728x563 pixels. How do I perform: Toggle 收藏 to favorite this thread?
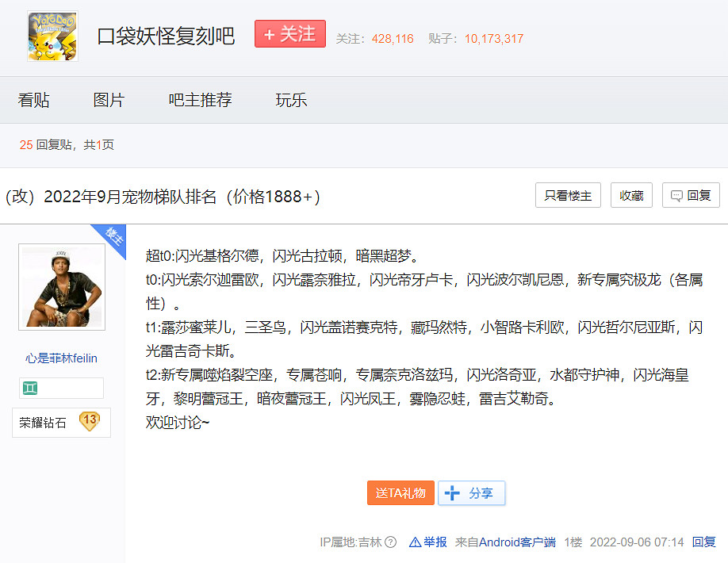click(631, 195)
